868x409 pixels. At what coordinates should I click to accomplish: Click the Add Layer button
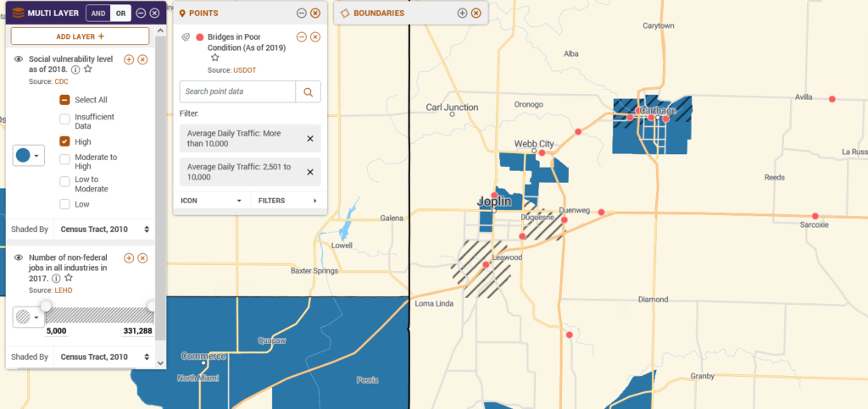coord(80,36)
